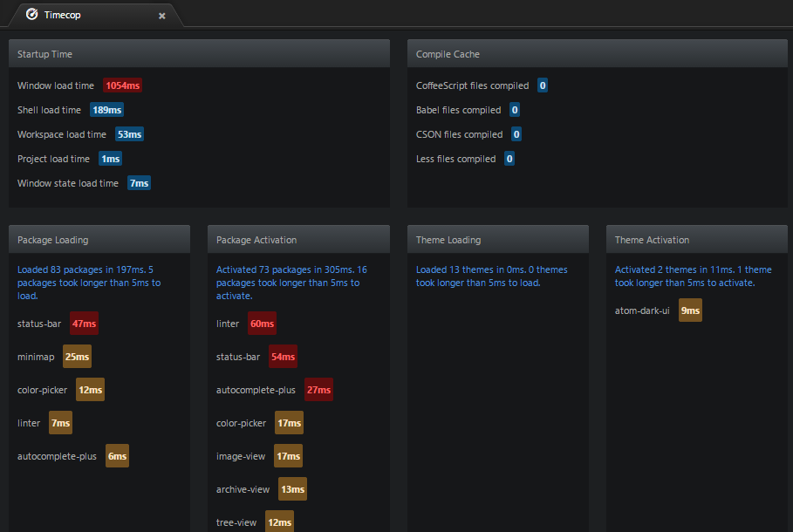Click the 7ms linter loading badge
The width and height of the screenshot is (793, 532).
coord(61,423)
